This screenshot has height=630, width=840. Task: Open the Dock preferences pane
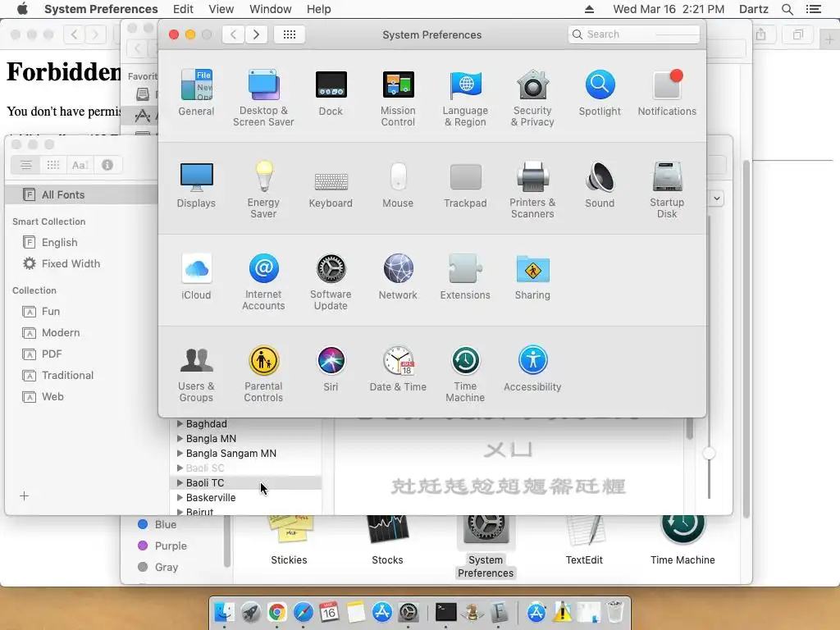click(x=331, y=92)
